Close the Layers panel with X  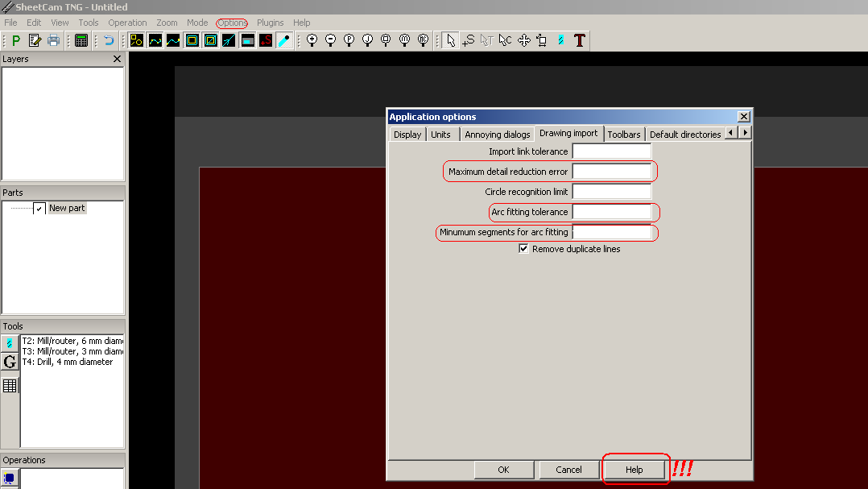coord(117,59)
